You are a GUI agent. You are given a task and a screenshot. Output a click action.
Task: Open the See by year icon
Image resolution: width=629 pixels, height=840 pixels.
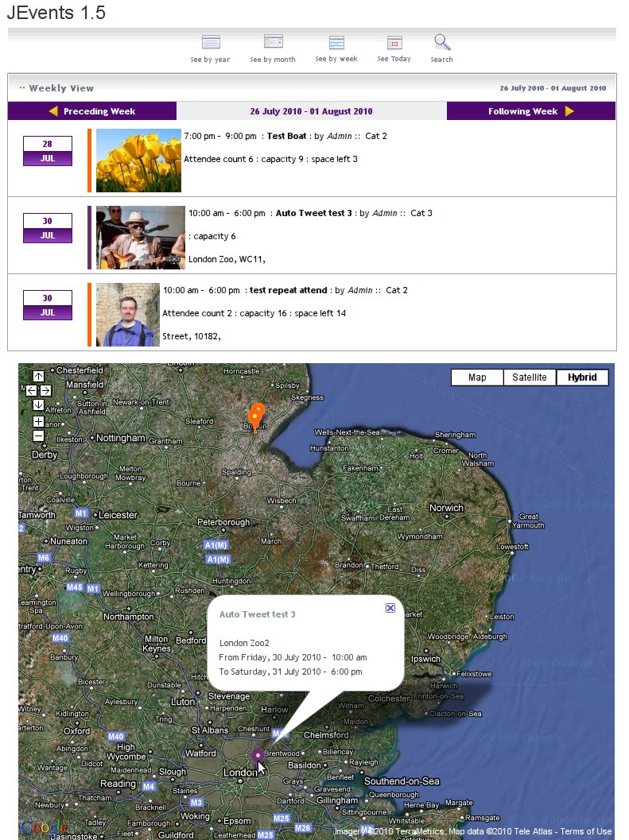(x=211, y=42)
